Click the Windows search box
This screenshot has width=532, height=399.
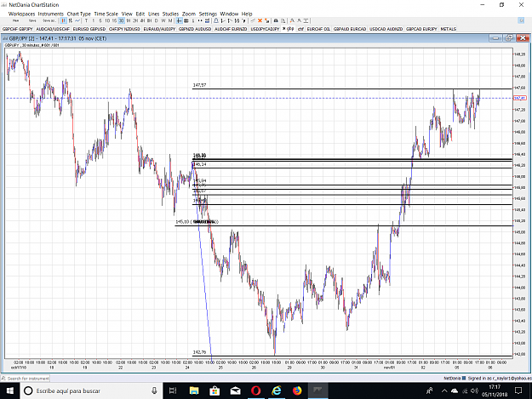[x=91, y=390]
